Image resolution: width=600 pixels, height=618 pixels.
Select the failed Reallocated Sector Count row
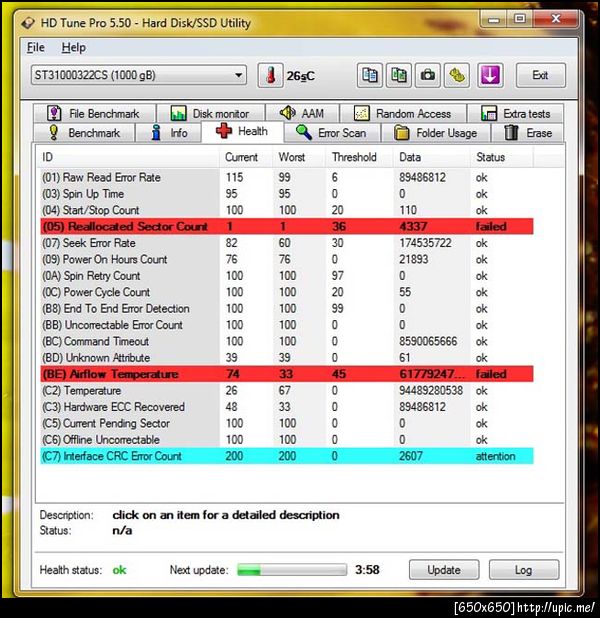pyautogui.click(x=287, y=227)
